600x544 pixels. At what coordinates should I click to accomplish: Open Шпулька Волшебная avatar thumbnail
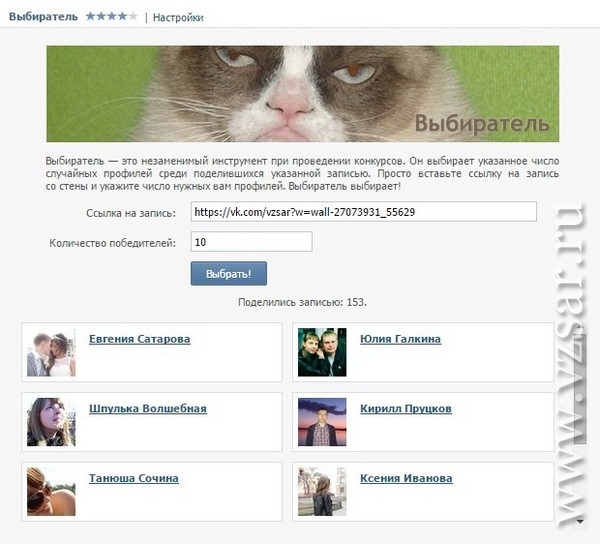point(51,422)
